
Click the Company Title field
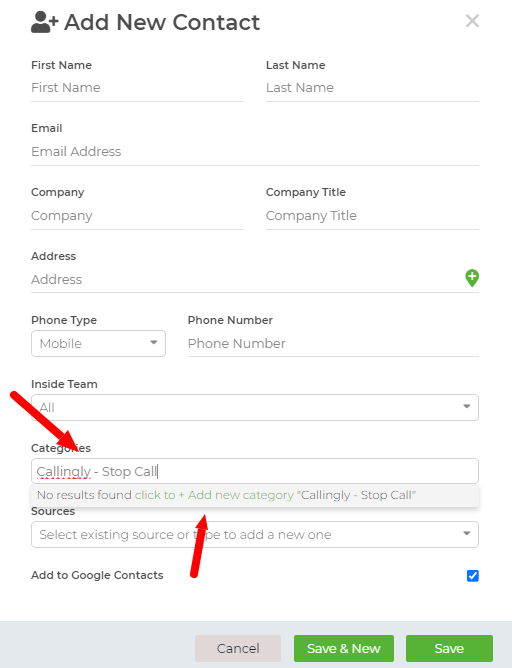point(372,216)
